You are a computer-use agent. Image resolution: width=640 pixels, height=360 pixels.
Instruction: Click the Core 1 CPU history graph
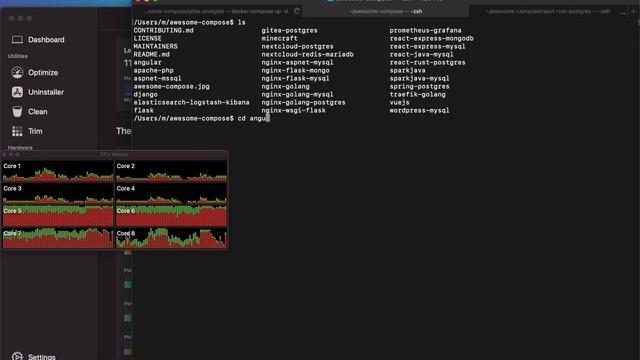[x=58, y=171]
